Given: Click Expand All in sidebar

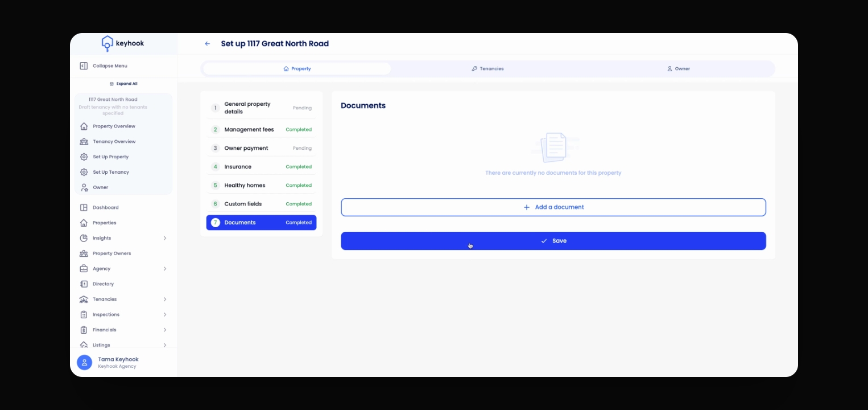Looking at the screenshot, I should [x=123, y=84].
